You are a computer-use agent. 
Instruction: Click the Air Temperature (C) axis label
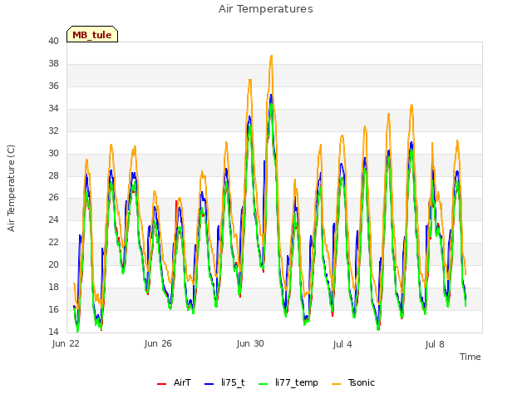pyautogui.click(x=11, y=188)
